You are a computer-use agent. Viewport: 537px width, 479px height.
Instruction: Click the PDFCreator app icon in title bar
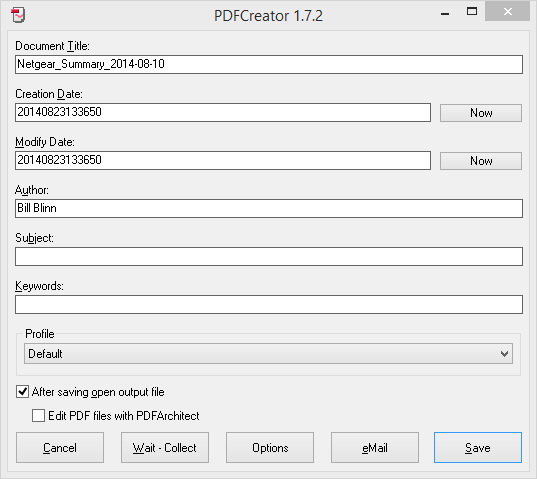coord(18,15)
